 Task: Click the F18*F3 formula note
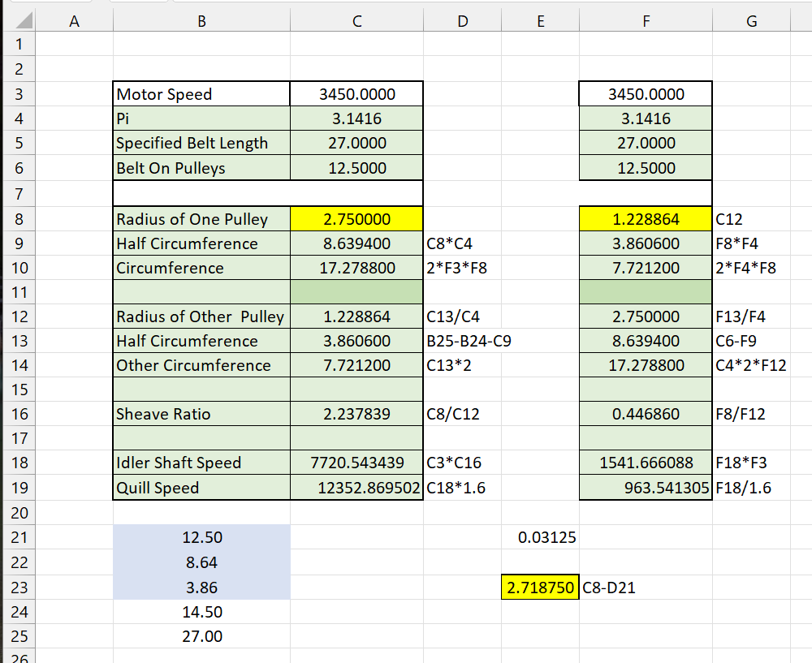pyautogui.click(x=741, y=463)
